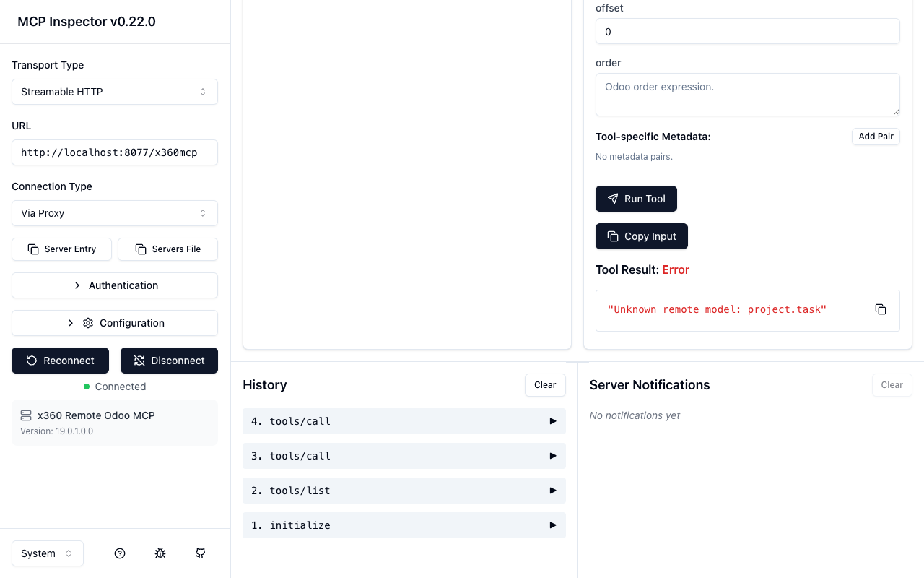Viewport: 924px width, 578px height.
Task: Add a metadata pair
Action: [x=876, y=137]
